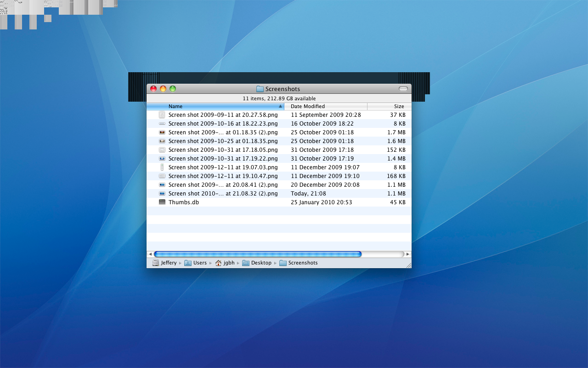Viewport: 588px width, 368px height.
Task: Click date 25 January 2010 20:53
Action: point(322,202)
